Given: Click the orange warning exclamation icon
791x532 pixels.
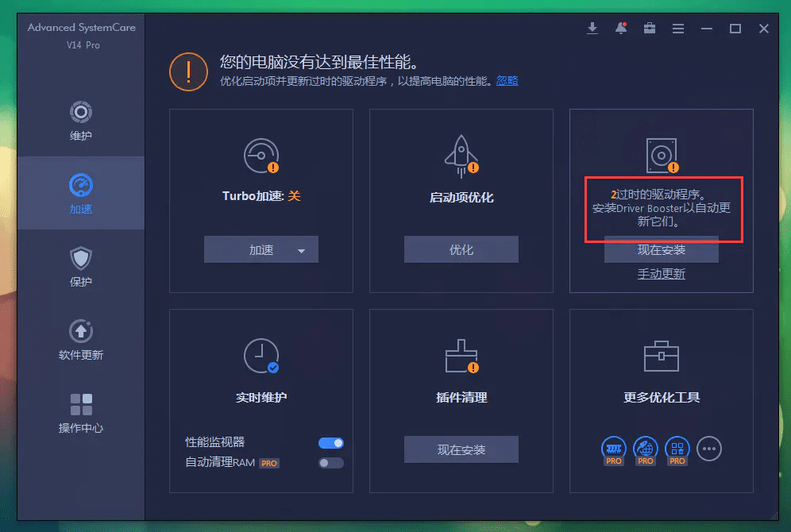Looking at the screenshot, I should (x=189, y=71).
